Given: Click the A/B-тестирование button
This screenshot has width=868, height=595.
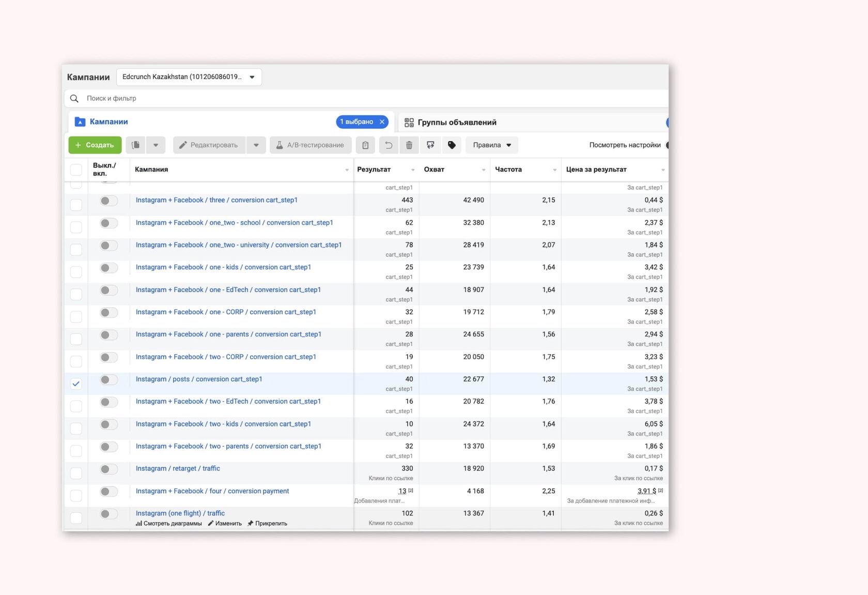Looking at the screenshot, I should 311,145.
